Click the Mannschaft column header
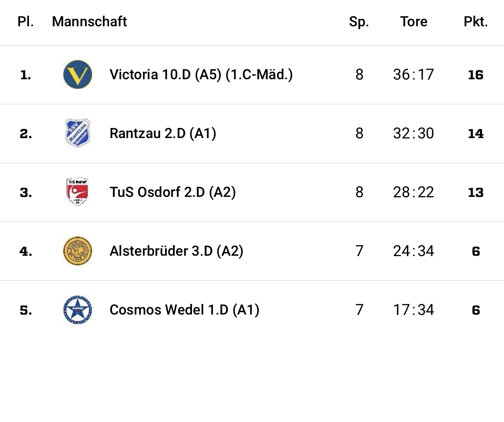The image size is (504, 422). tap(89, 22)
